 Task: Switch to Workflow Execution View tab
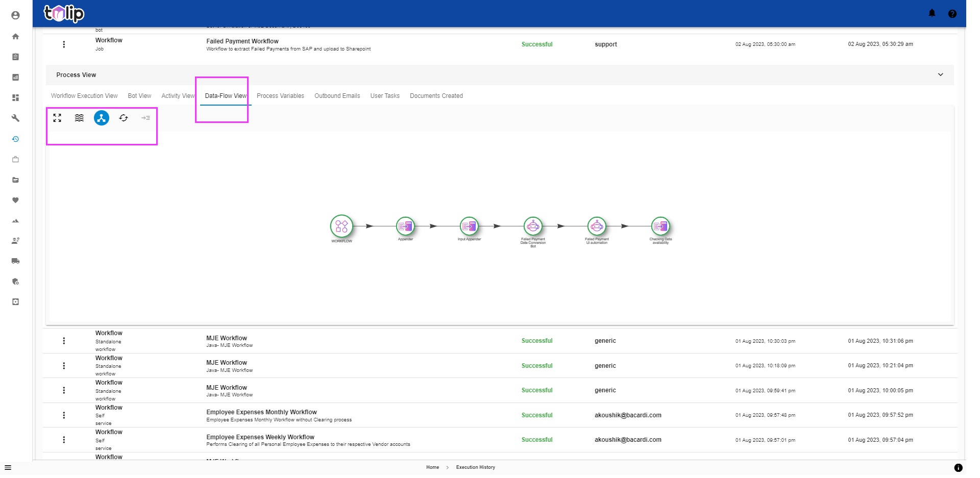[84, 96]
